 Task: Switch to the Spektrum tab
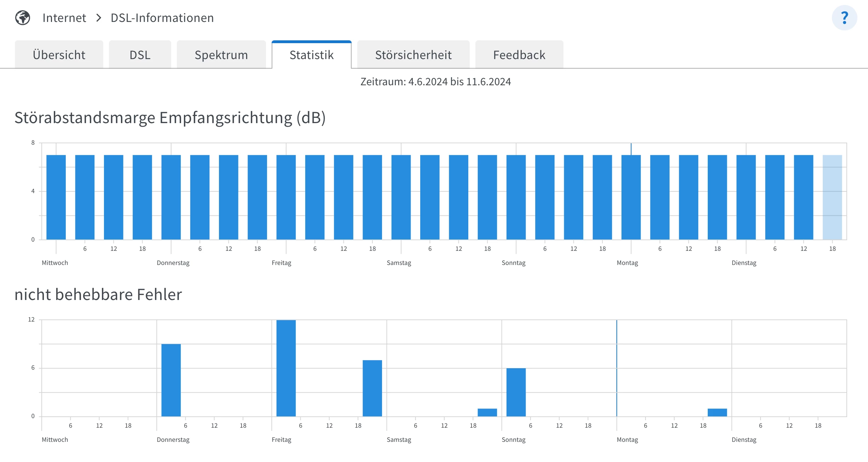(221, 55)
